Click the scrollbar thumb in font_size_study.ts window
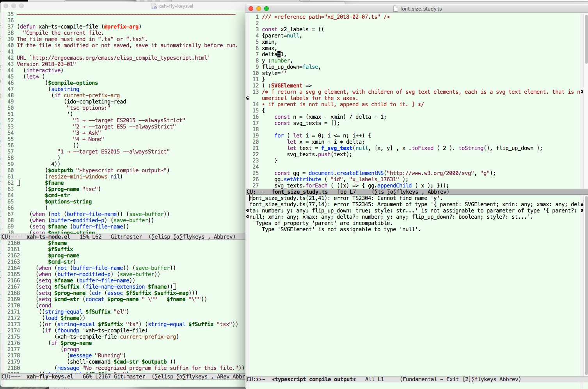Viewport: 588px width, 389px height. [x=586, y=39]
